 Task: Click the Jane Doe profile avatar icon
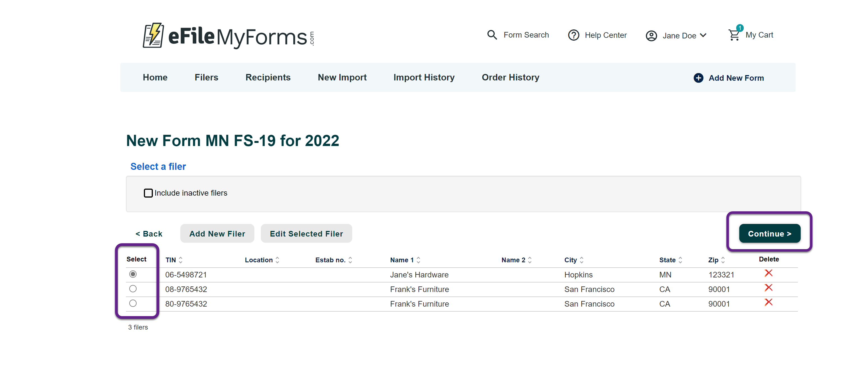[x=651, y=36]
